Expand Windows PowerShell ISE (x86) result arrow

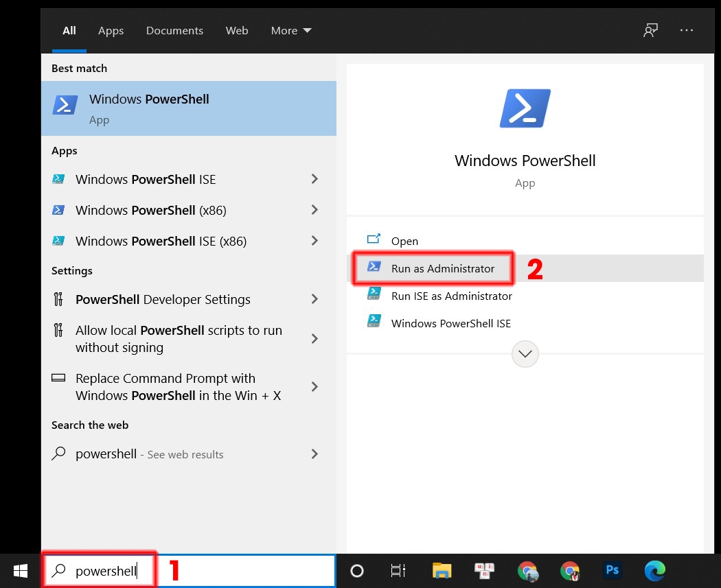314,241
